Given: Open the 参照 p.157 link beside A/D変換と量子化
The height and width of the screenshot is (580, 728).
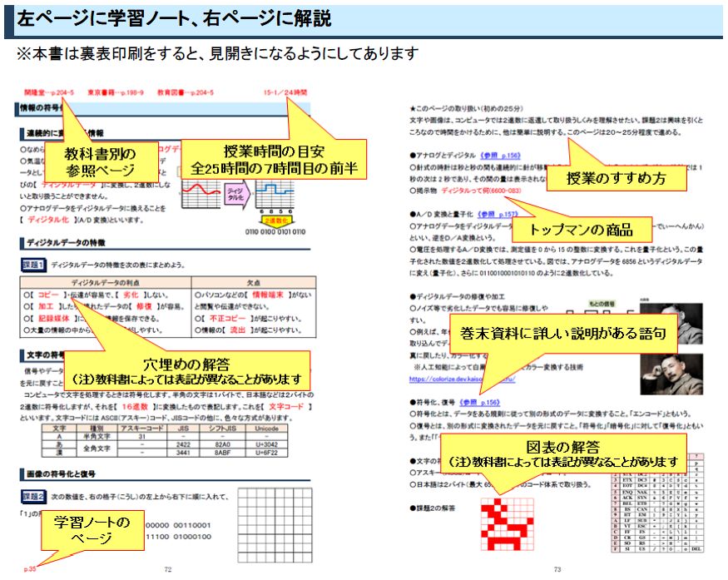Looking at the screenshot, I should (x=497, y=214).
